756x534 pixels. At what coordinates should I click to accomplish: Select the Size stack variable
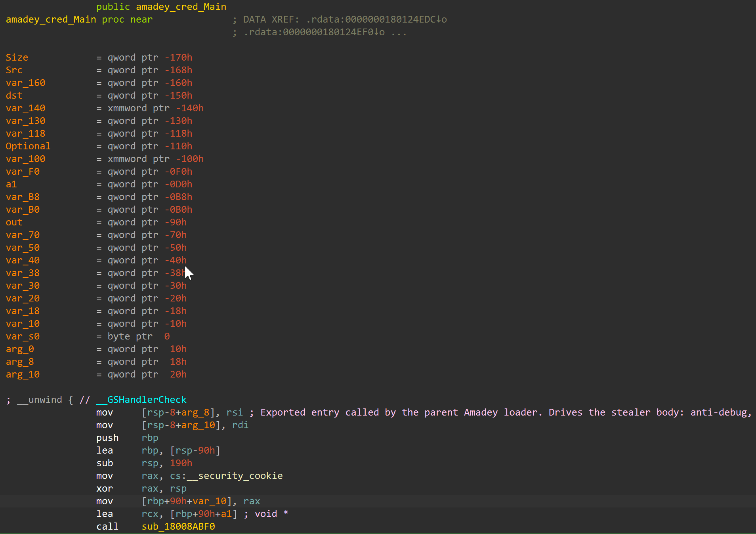coord(17,57)
